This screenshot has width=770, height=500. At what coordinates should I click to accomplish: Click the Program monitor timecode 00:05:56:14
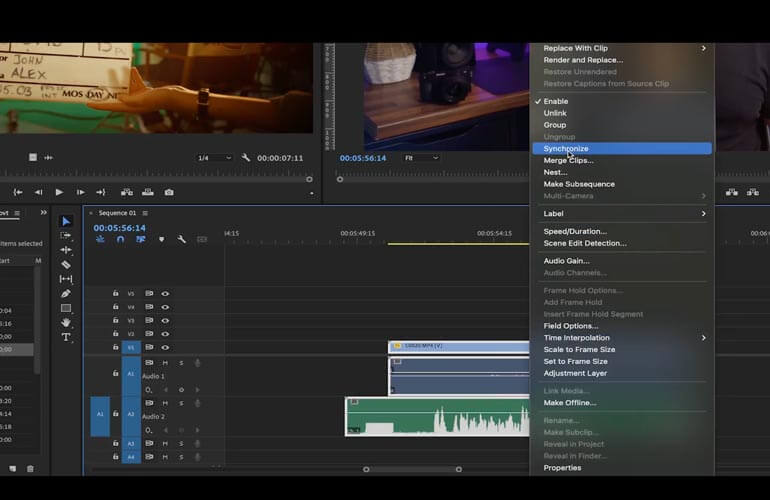[363, 158]
